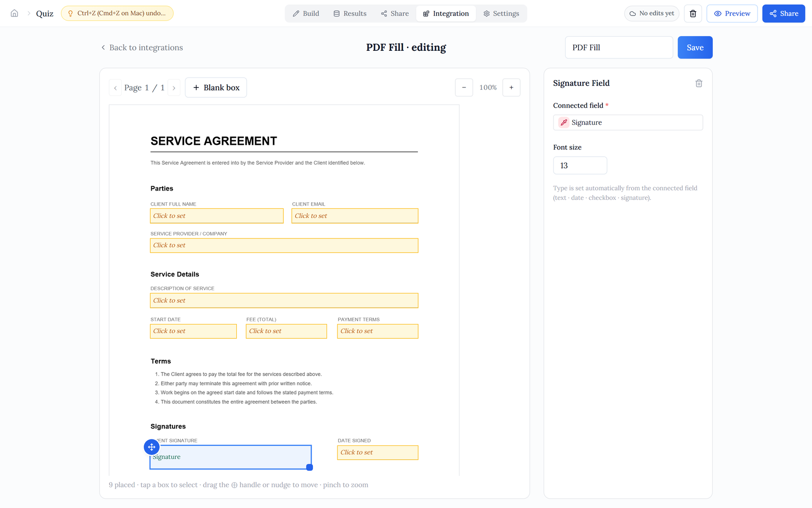Add a Blank box to the page
812x508 pixels.
pos(216,87)
